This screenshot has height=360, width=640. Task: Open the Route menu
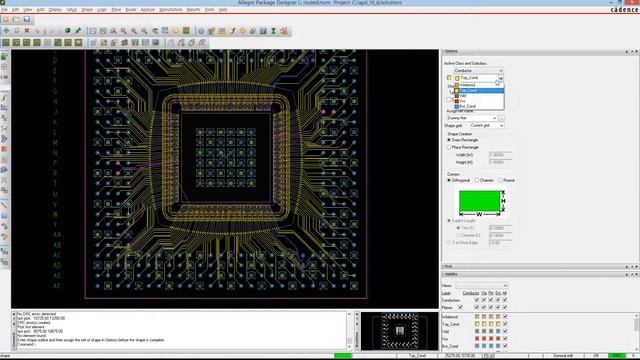131,9
